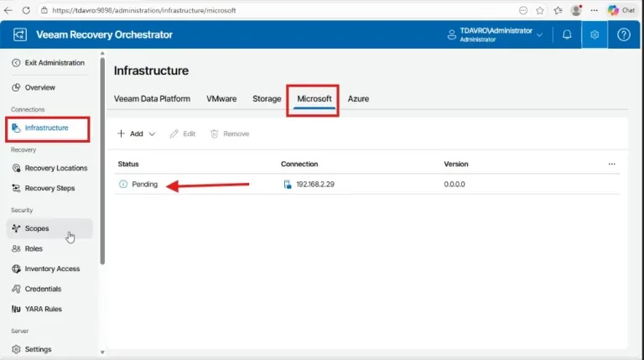Viewport: 644px width, 360px height.
Task: Open the Scopes page
Action: click(x=37, y=228)
